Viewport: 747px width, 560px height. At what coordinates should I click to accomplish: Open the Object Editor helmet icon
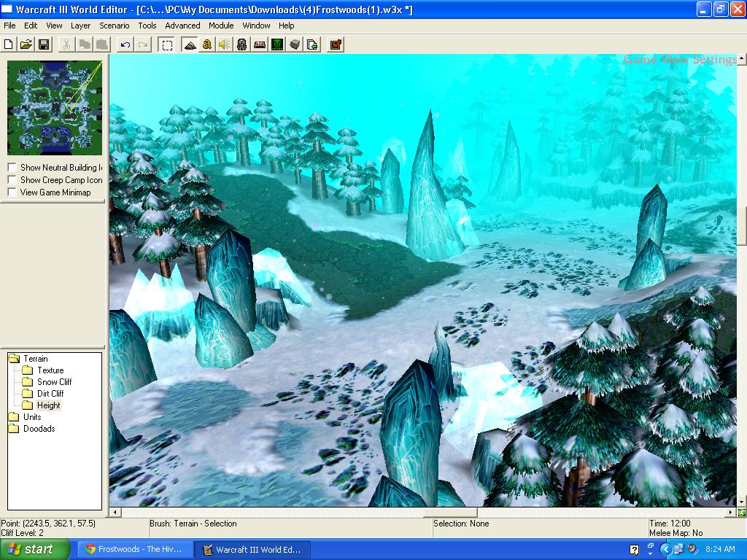click(x=242, y=44)
